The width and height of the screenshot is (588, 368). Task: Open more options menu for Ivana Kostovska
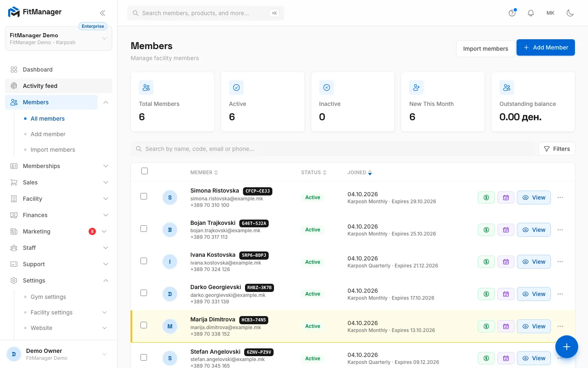click(560, 262)
